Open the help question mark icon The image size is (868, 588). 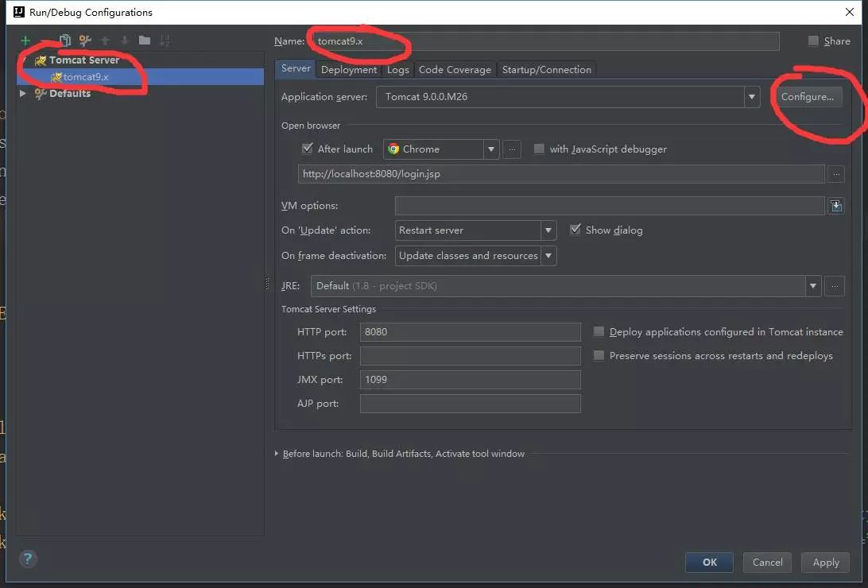click(x=28, y=559)
